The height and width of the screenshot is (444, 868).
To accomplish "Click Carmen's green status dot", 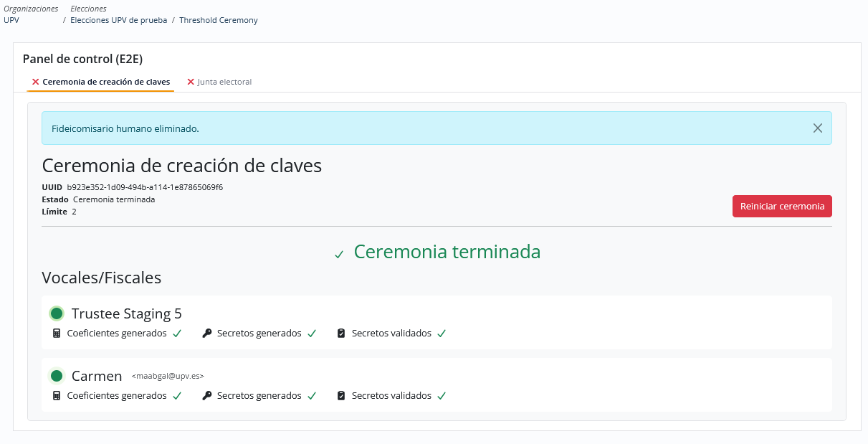I will [57, 376].
